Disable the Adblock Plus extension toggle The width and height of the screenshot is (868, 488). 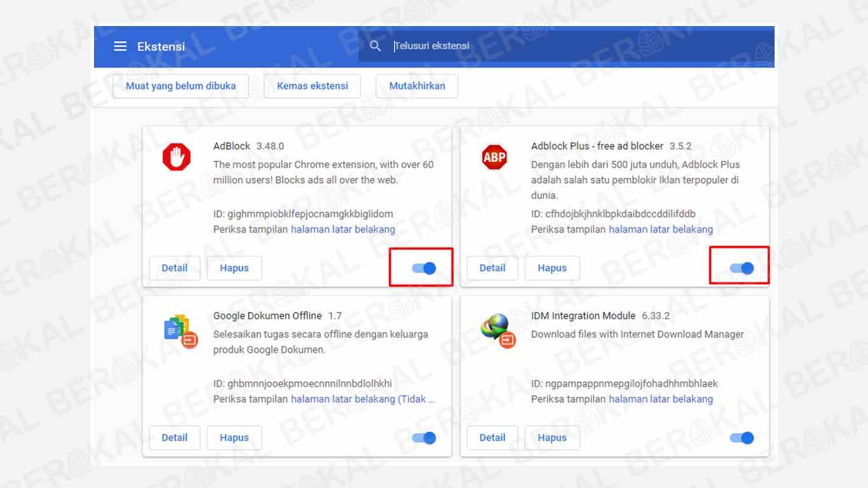(x=740, y=268)
